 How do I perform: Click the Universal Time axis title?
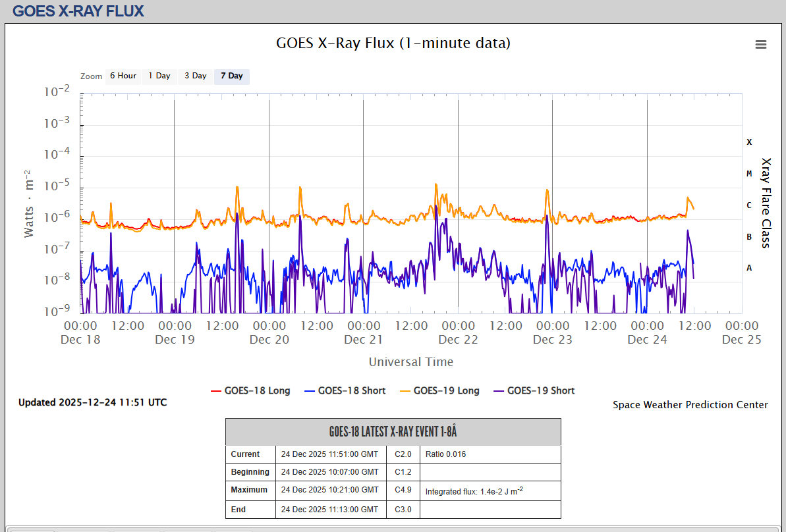click(410, 361)
